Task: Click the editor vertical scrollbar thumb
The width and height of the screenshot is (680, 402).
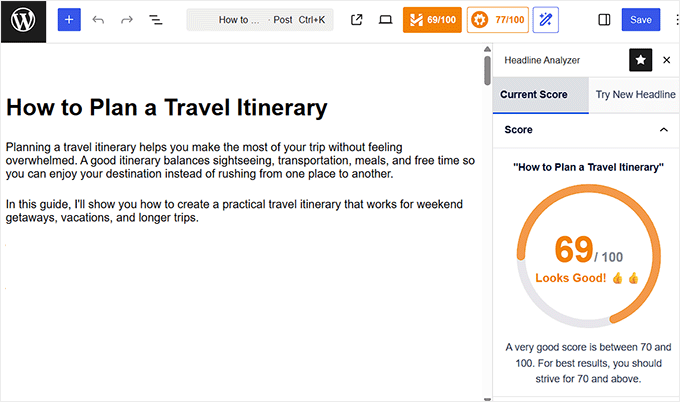Action: click(x=487, y=70)
